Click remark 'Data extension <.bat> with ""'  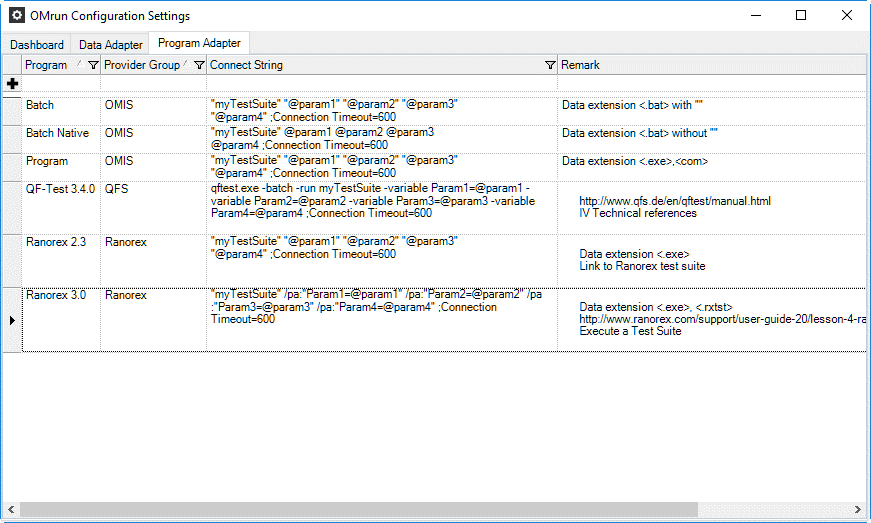[x=632, y=105]
